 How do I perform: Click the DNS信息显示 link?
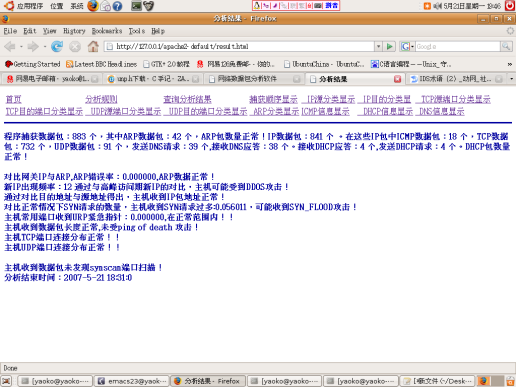[440, 112]
